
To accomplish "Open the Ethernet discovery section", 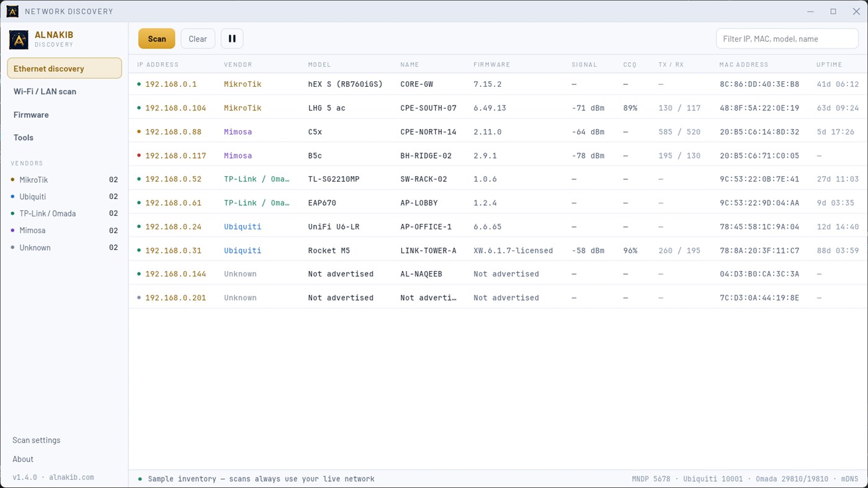I will point(65,68).
